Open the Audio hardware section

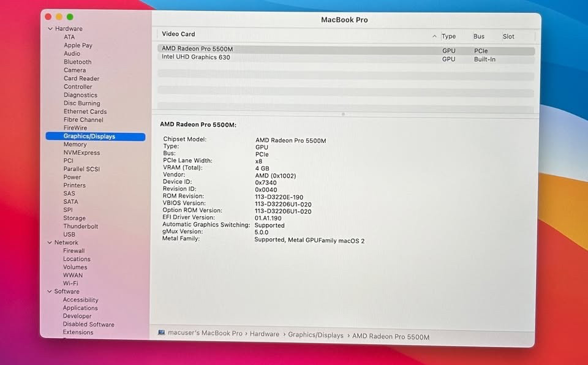72,54
